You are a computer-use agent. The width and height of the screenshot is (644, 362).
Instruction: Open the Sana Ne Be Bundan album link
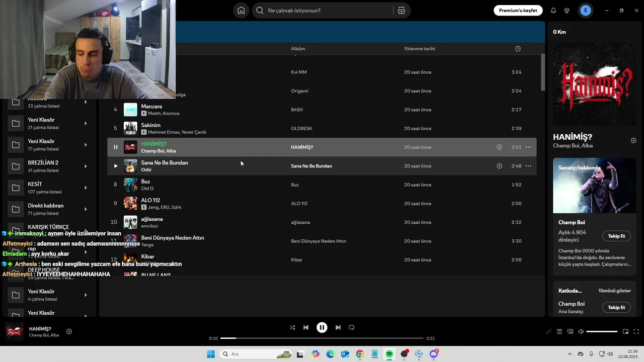(311, 166)
